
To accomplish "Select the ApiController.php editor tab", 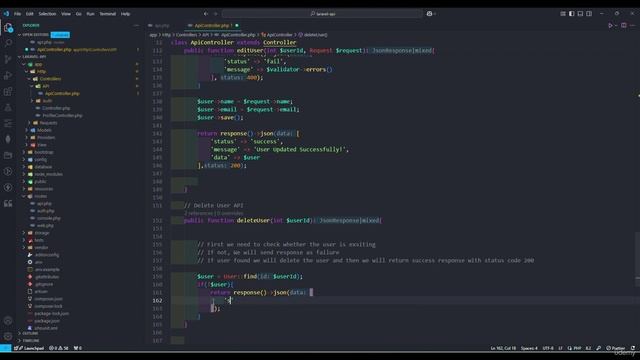I will 213,25.
